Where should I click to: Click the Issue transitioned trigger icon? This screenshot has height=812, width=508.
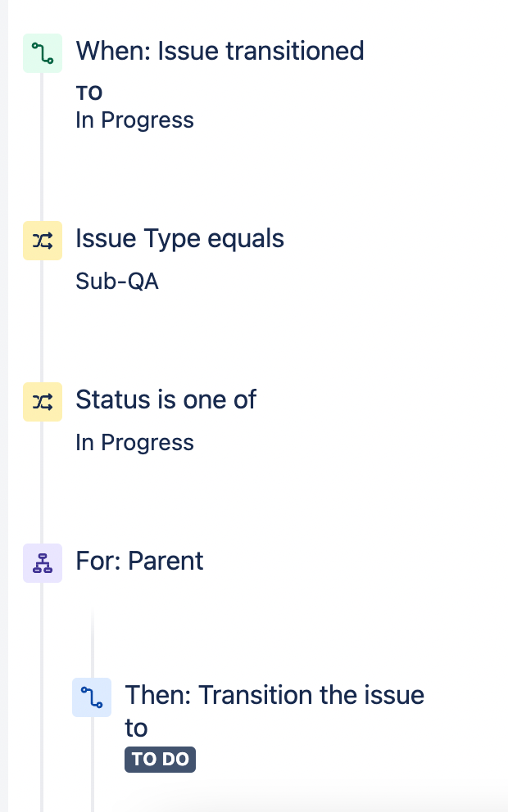click(42, 52)
